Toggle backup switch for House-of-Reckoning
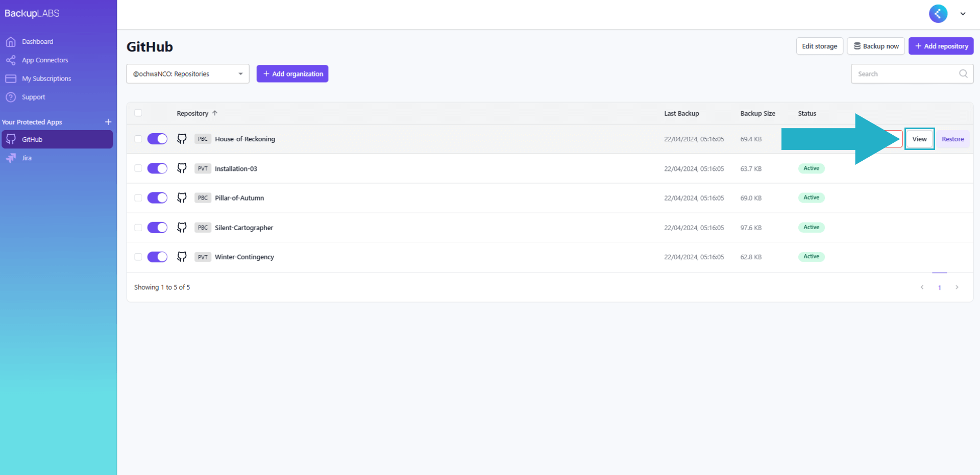Viewport: 980px width, 475px height. [x=157, y=139]
